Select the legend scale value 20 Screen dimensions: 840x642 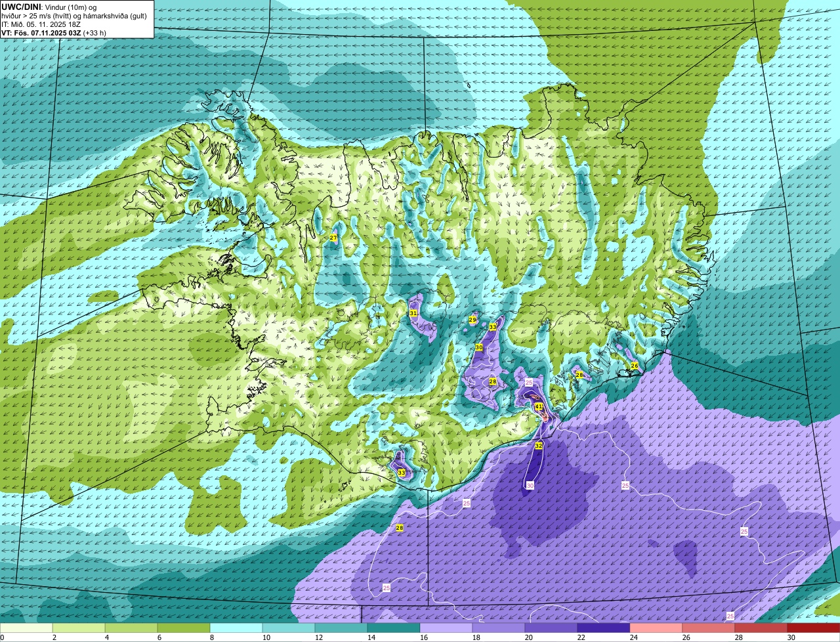click(529, 637)
